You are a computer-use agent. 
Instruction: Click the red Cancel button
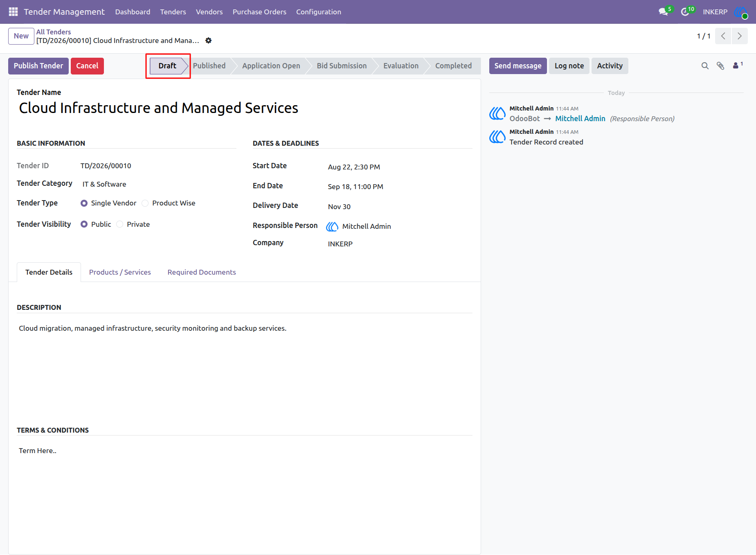click(87, 66)
